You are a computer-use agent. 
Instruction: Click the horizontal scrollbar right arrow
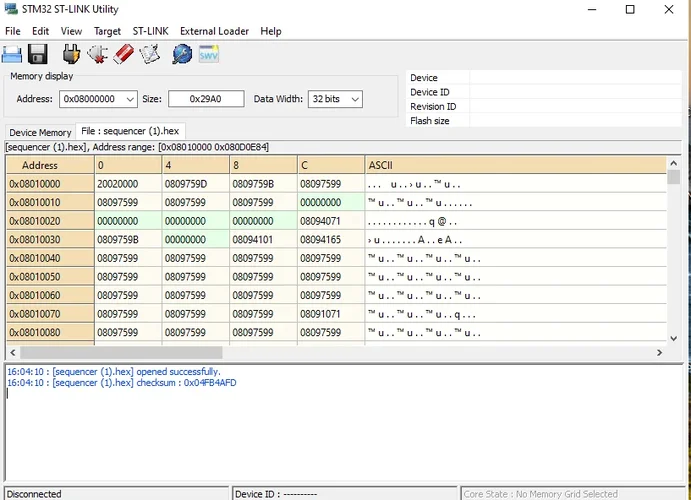click(x=659, y=352)
